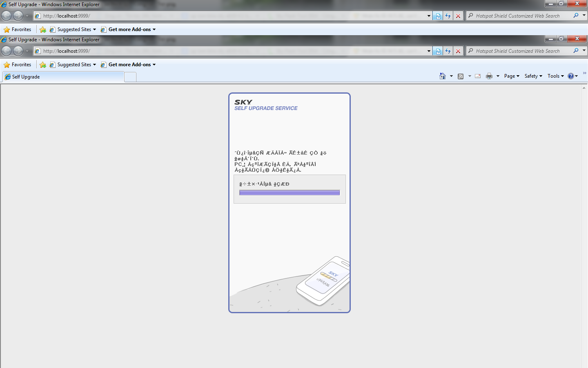This screenshot has width=588, height=368.
Task: Click the blue Help question mark icon
Action: click(570, 76)
